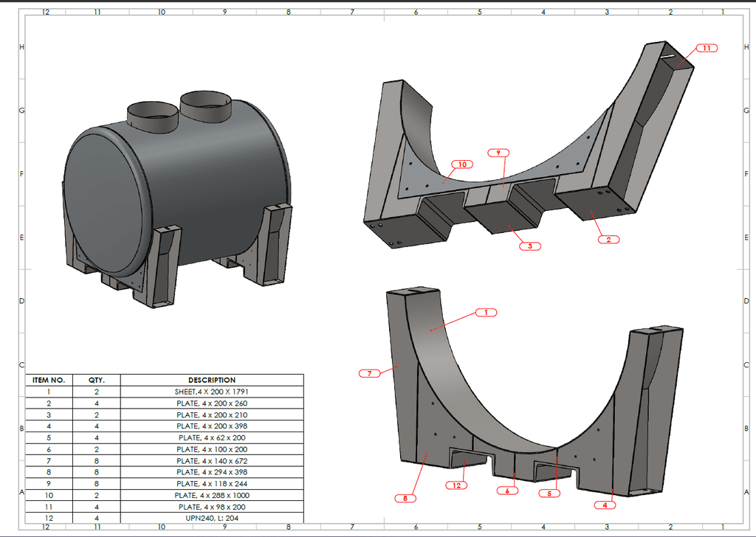Viewport: 756px width, 537px height.
Task: Select the balloon numbered 6
Action: tap(506, 491)
